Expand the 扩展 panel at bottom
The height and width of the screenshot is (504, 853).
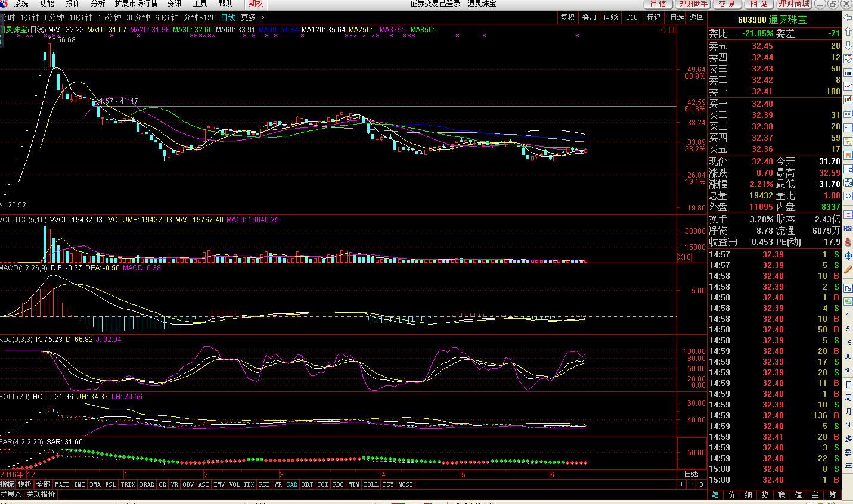point(11,494)
